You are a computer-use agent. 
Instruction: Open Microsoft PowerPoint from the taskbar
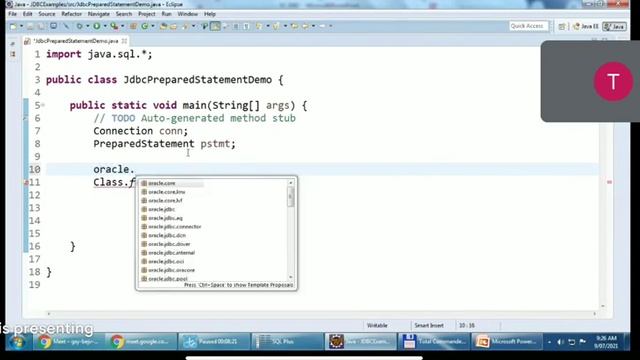coord(507,341)
